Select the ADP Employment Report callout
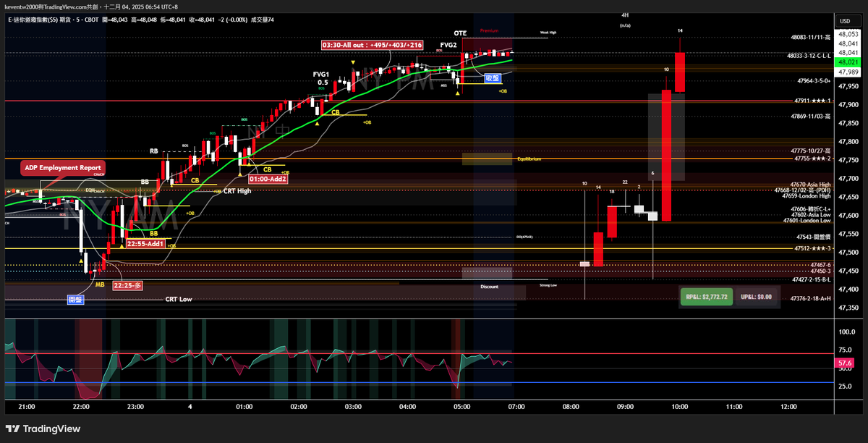868x443 pixels. (x=63, y=167)
